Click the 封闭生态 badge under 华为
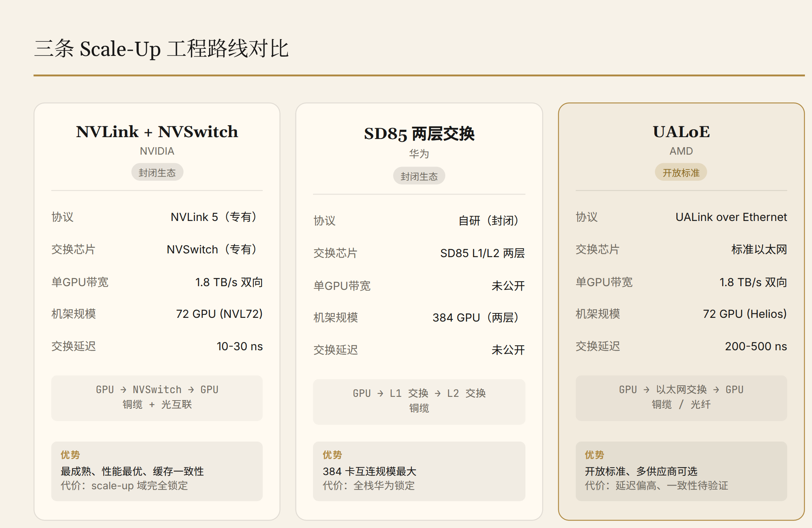 [419, 176]
